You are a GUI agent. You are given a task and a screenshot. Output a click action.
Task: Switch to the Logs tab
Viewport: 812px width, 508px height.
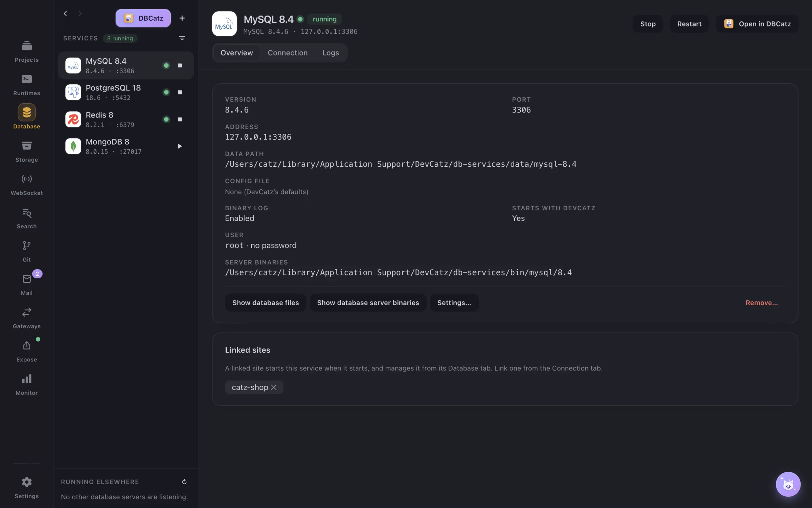pos(331,52)
